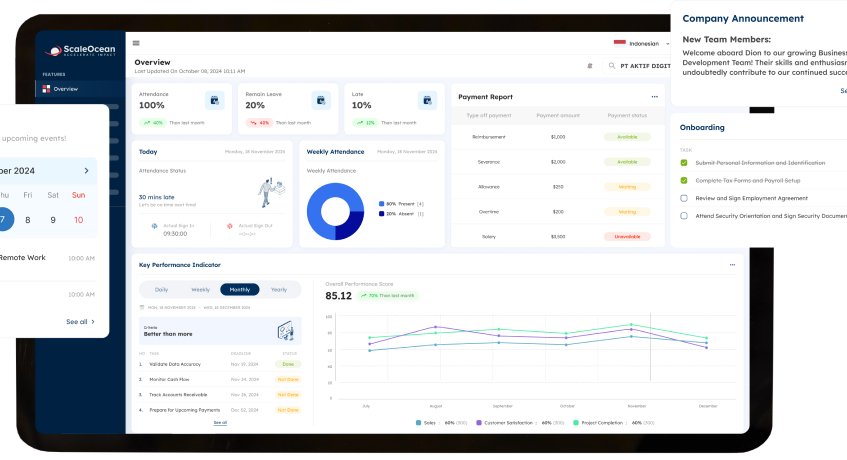847x460 pixels.
Task: Open Payment Report three-dot menu
Action: 655,97
